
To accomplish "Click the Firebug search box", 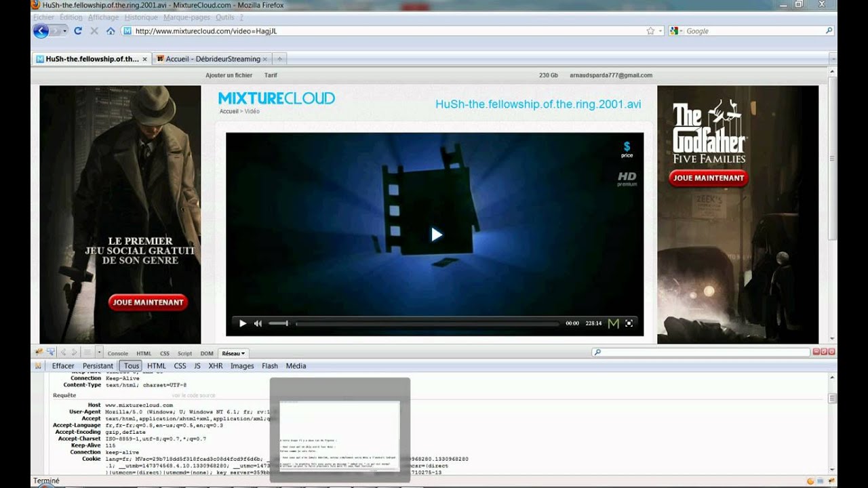I will (x=701, y=352).
